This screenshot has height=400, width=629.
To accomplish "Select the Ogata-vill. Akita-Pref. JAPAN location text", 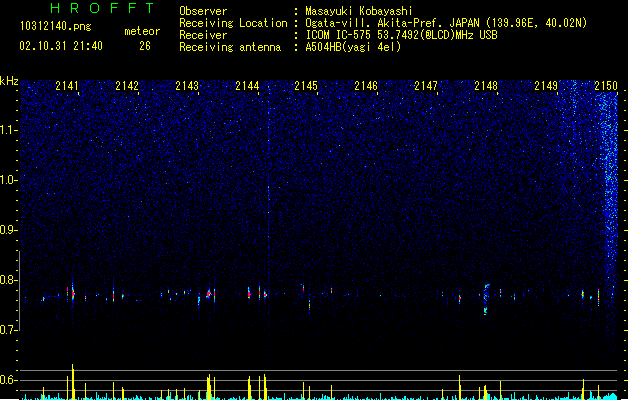I will (x=446, y=23).
